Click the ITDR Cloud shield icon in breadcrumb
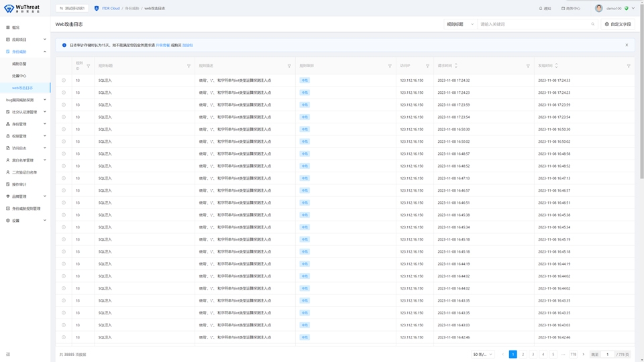The width and height of the screenshot is (644, 362). pos(97,8)
